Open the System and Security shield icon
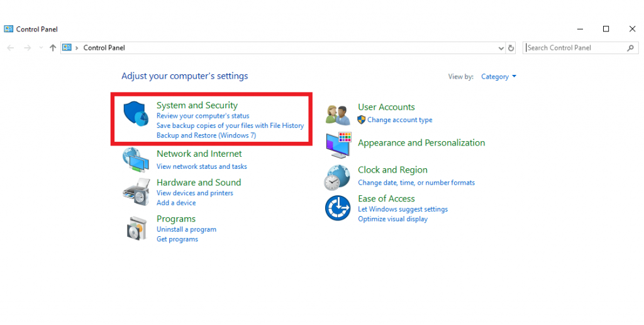The image size is (644, 325). click(136, 113)
